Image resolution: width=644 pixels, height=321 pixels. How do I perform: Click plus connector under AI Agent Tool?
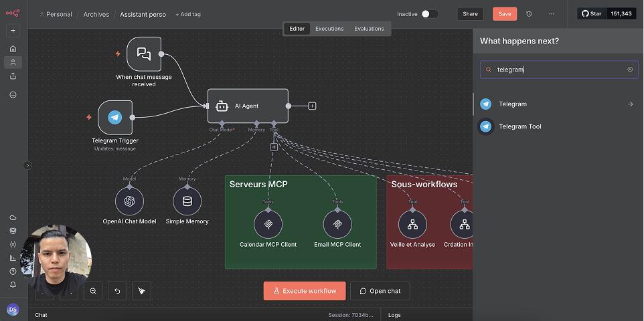274,147
